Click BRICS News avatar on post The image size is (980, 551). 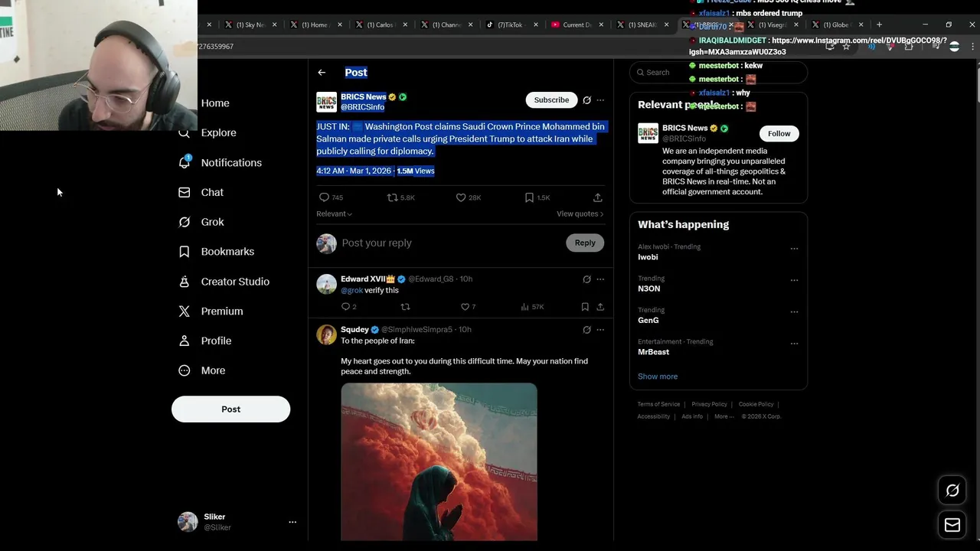[326, 102]
